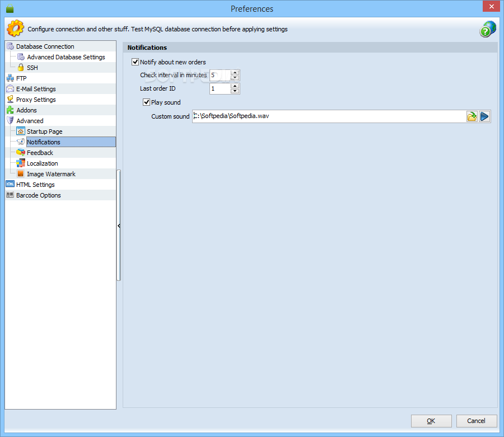The width and height of the screenshot is (504, 437).
Task: Cancel the Preferences dialog
Action: pyautogui.click(x=477, y=421)
